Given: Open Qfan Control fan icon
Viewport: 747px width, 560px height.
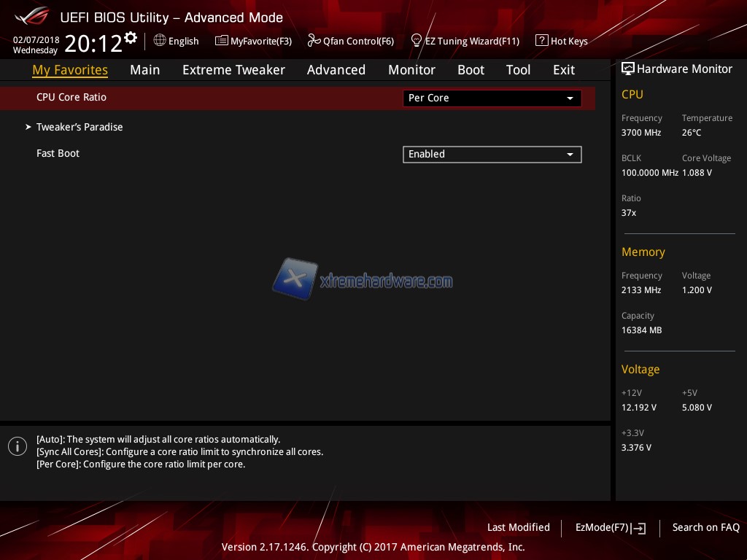Looking at the screenshot, I should coord(314,41).
